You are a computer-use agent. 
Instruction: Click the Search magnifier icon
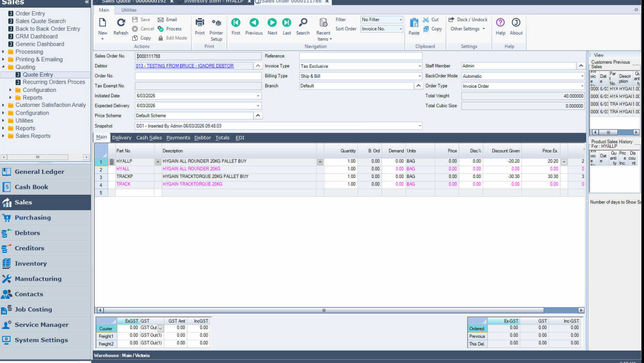(x=303, y=23)
